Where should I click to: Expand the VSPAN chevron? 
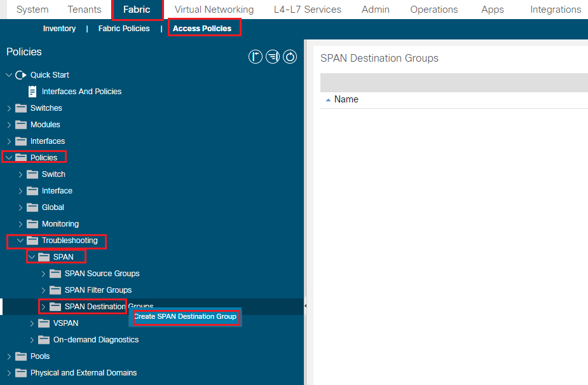[x=32, y=323]
